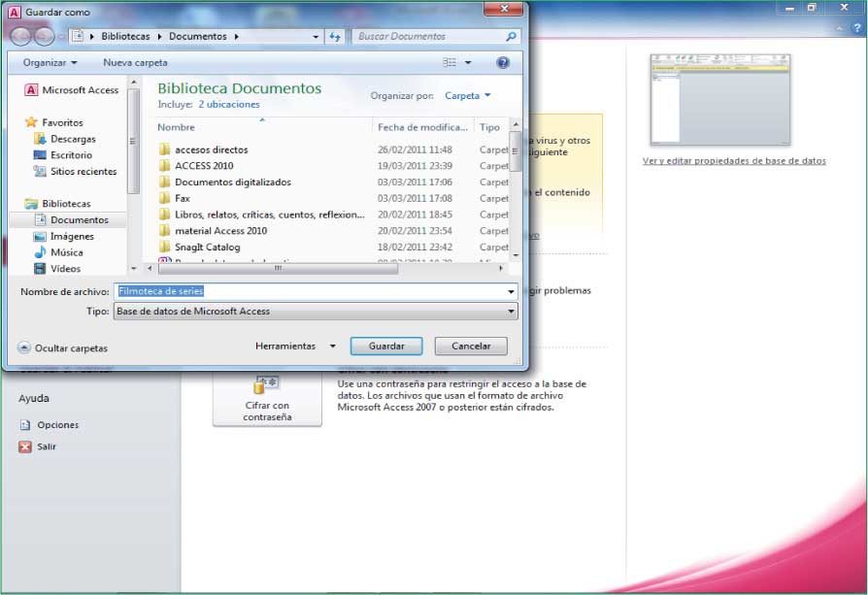Cancel the Guardar como dialog
Screen dimensions: 868x595
[471, 346]
